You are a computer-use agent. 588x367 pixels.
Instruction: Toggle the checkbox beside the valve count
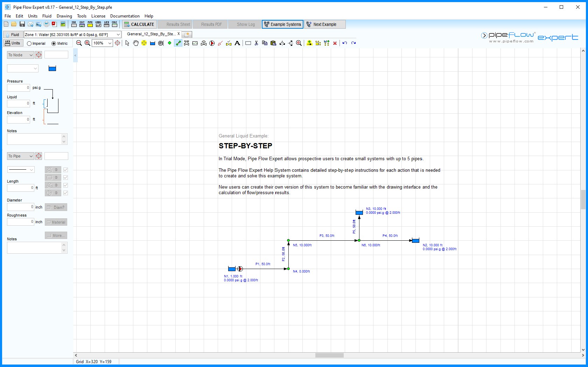pyautogui.click(x=65, y=185)
